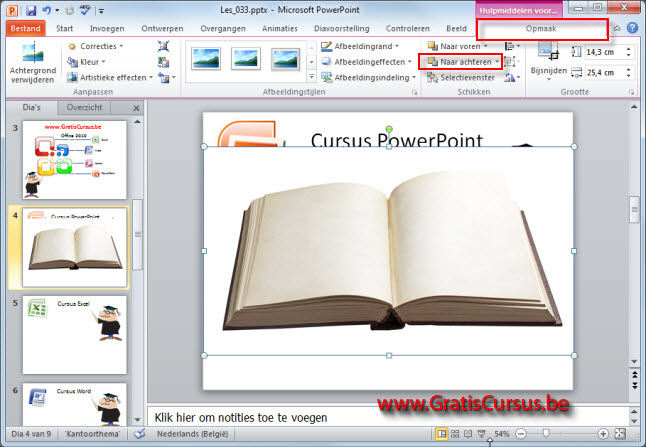Click the spelling status icon in status bar
This screenshot has height=447, width=646.
click(x=140, y=433)
